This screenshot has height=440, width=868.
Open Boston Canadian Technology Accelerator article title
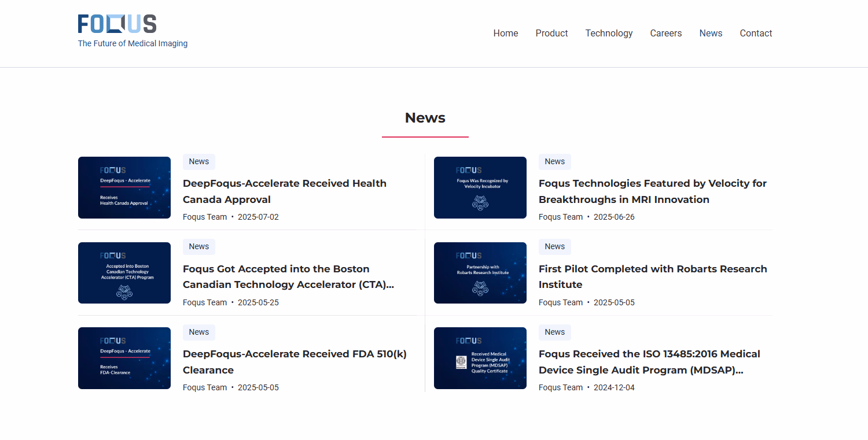tap(288, 276)
